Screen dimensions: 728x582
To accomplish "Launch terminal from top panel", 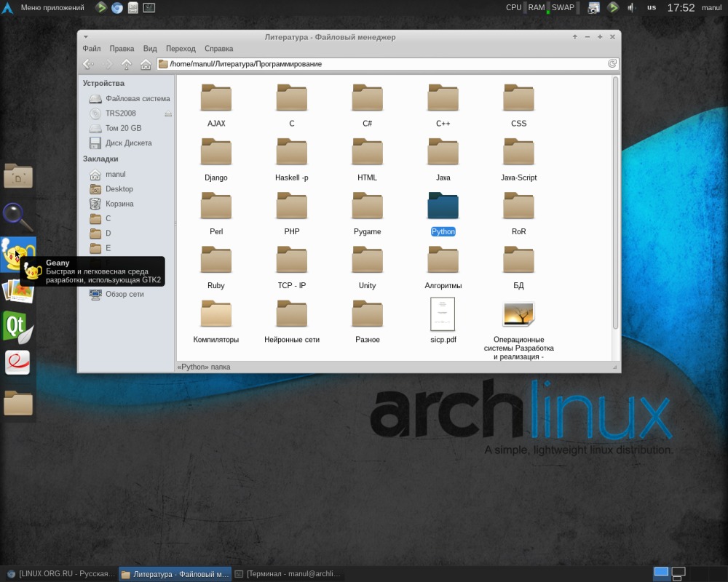I will [149, 7].
